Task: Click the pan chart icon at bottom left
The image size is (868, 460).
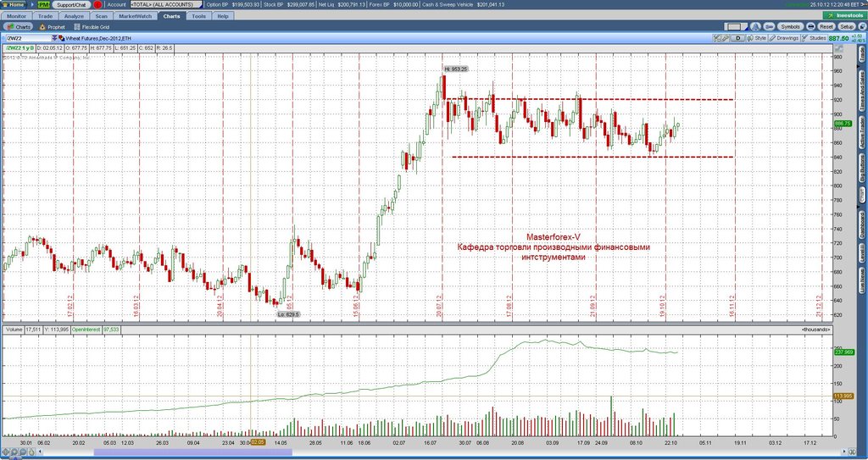Action: point(6,452)
